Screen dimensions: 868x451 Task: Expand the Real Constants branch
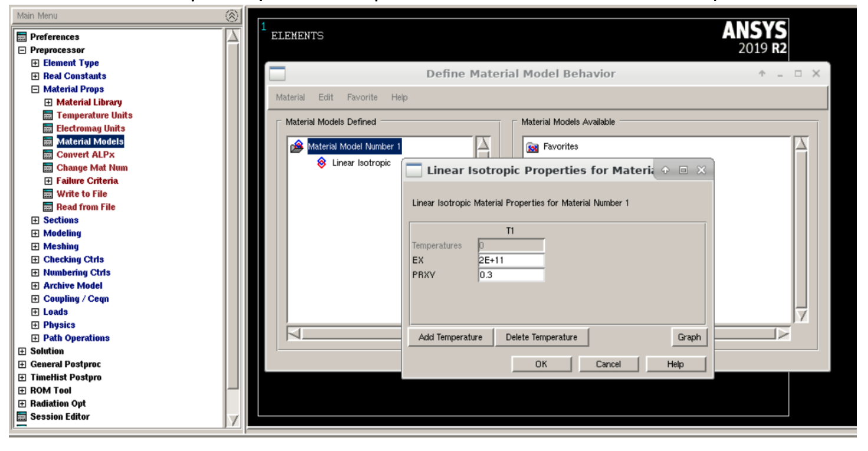(x=35, y=76)
